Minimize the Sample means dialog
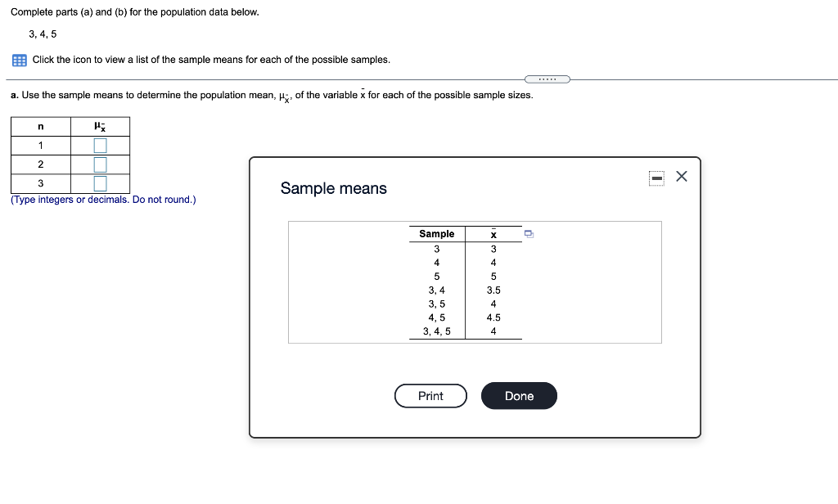The height and width of the screenshot is (504, 838). tap(656, 176)
